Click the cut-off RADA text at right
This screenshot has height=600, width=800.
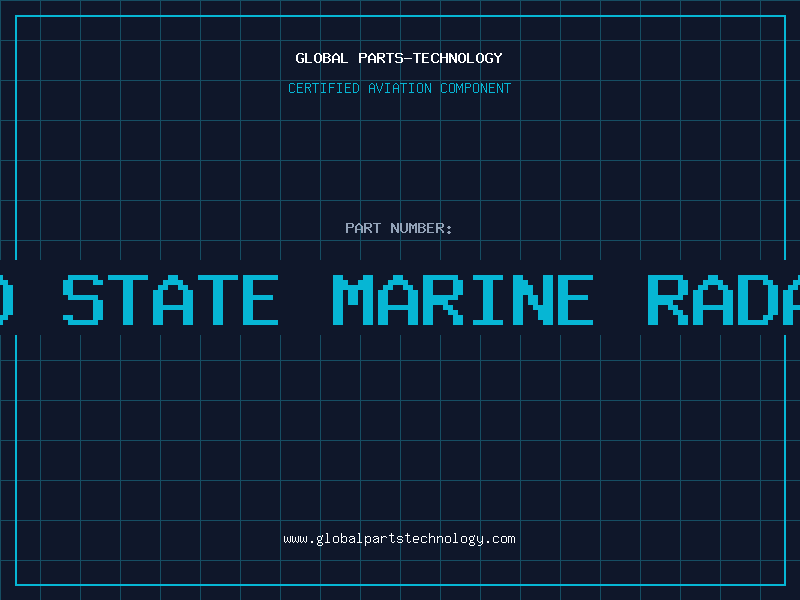click(x=723, y=300)
